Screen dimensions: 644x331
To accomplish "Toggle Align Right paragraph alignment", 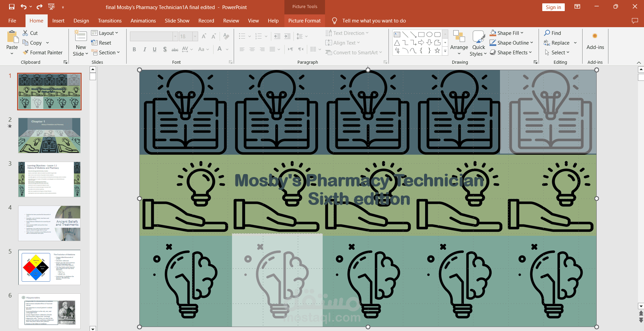I will (262, 49).
